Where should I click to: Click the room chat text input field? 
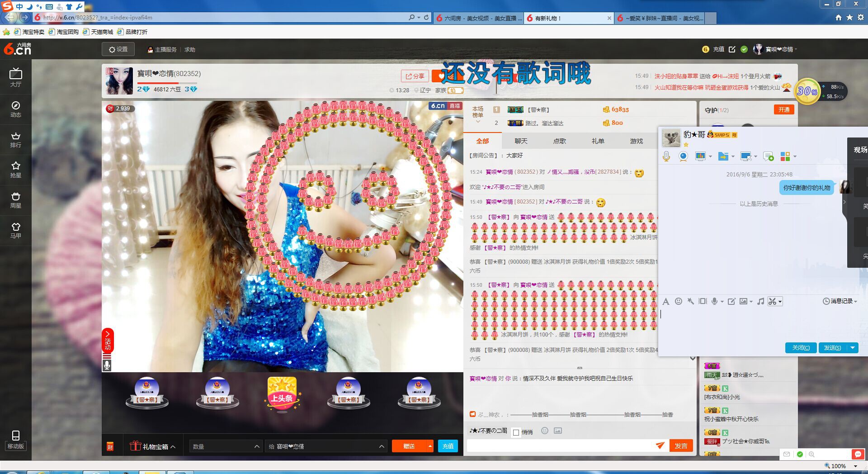(x=561, y=446)
